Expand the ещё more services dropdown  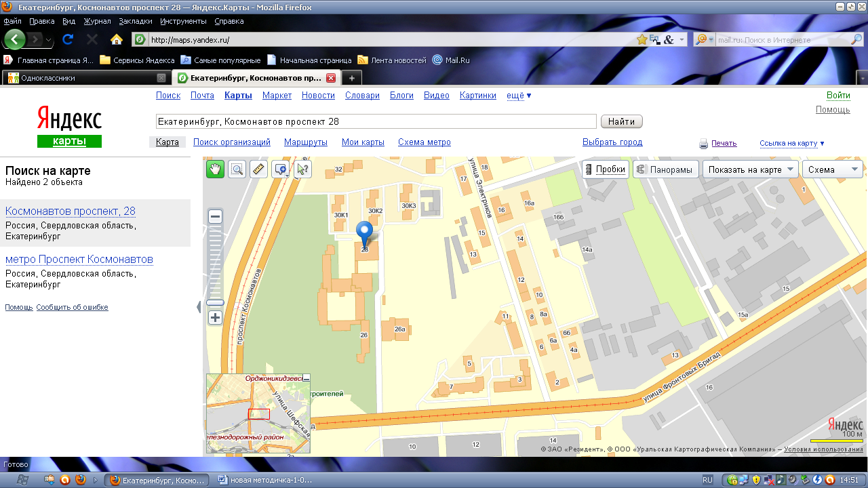pyautogui.click(x=519, y=96)
